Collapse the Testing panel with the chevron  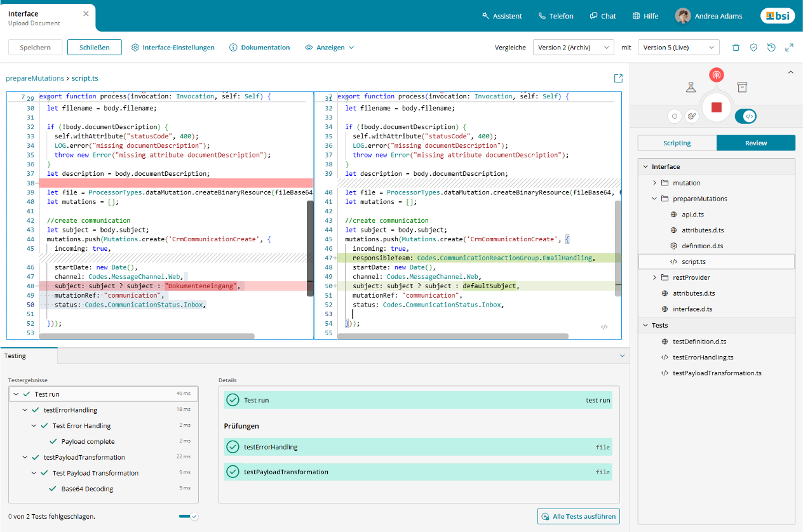(622, 356)
